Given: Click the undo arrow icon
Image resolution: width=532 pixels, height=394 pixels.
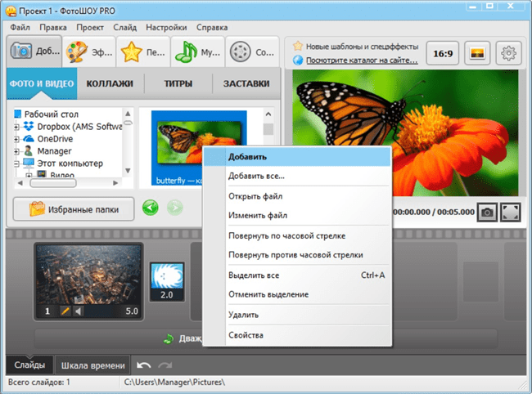Looking at the screenshot, I should (144, 365).
